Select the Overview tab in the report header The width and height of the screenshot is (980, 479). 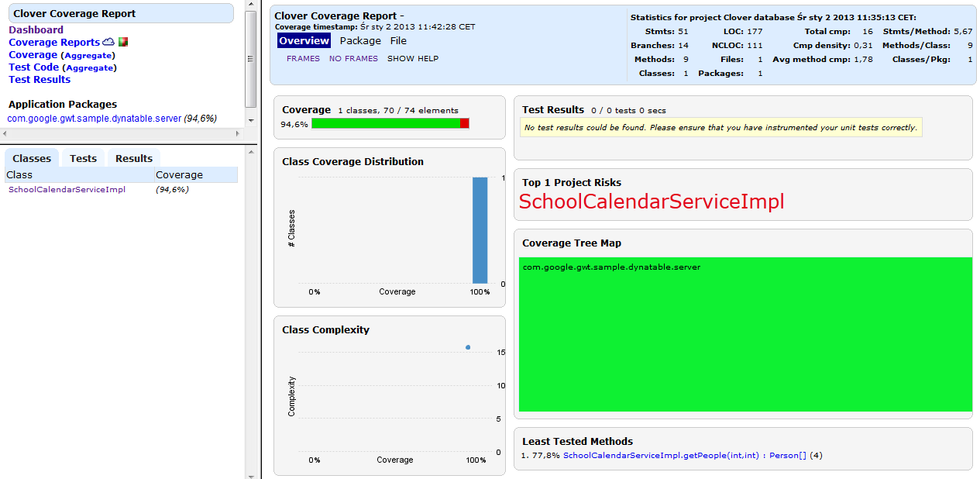tap(304, 40)
